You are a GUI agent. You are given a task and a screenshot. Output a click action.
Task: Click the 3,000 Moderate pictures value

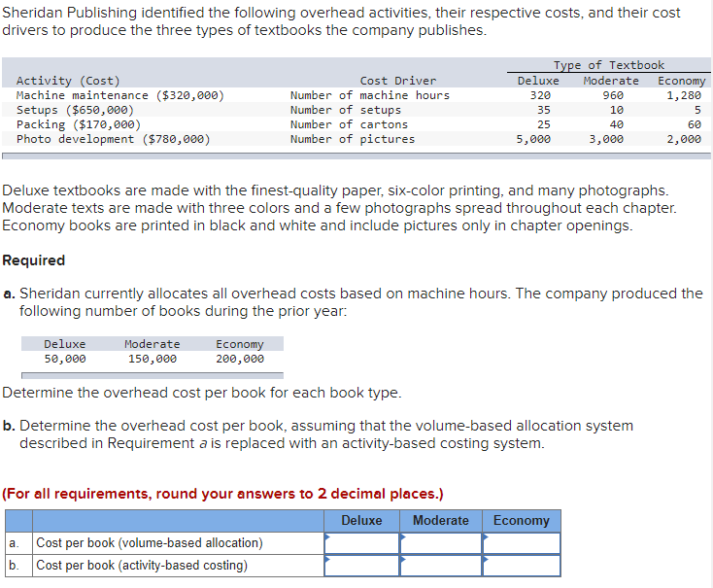606,139
